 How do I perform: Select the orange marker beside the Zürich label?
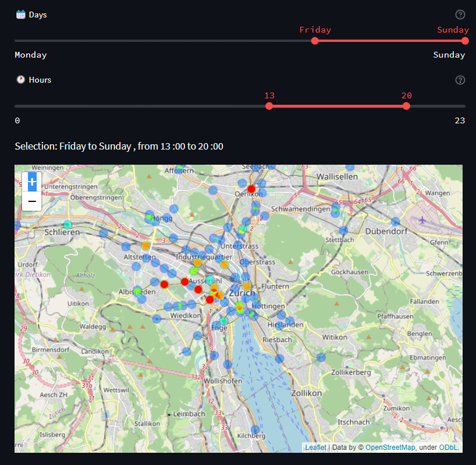(247, 286)
